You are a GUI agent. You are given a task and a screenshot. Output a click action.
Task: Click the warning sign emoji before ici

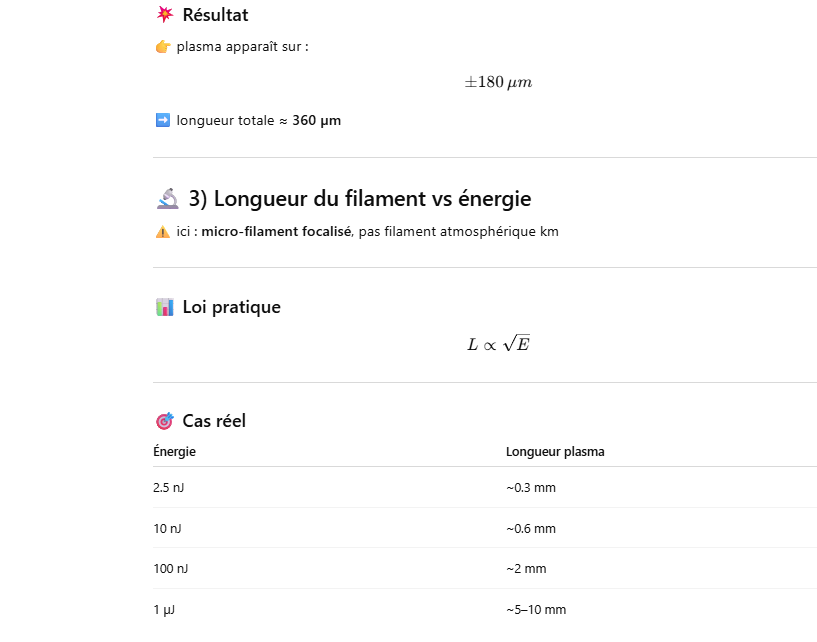pos(163,232)
